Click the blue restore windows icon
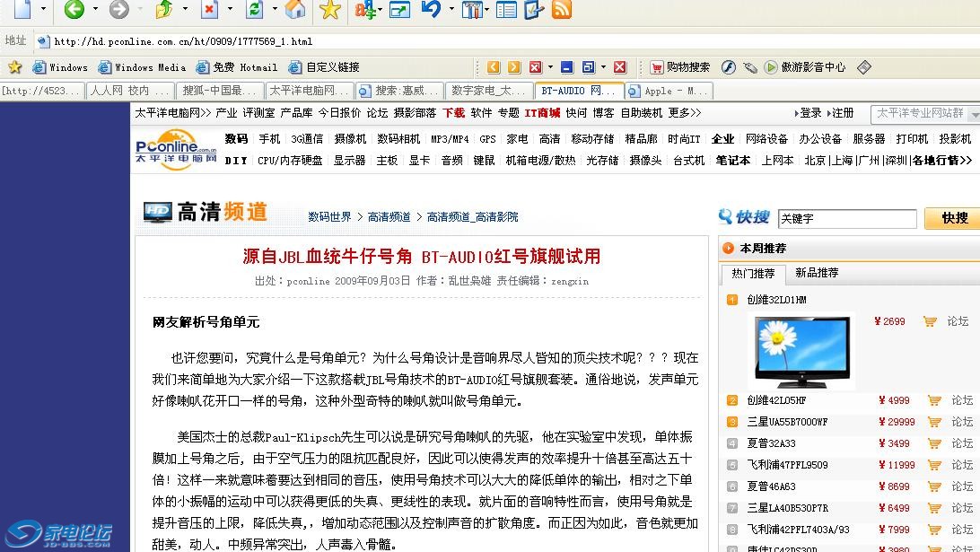The image size is (980, 552). click(588, 67)
